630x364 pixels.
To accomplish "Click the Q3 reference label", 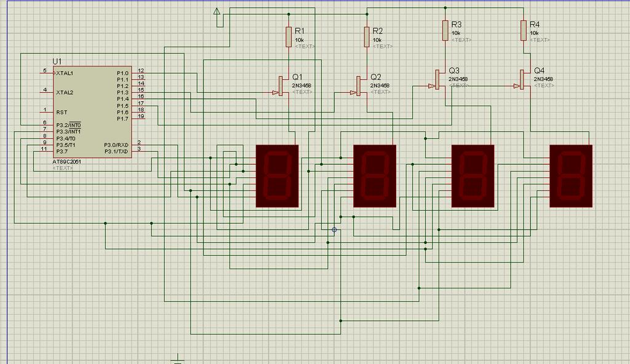I will [x=454, y=71].
